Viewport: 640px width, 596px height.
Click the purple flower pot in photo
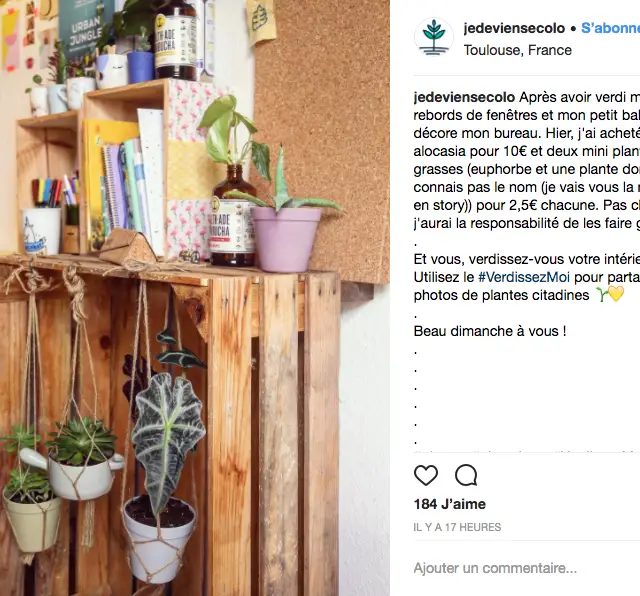pyautogui.click(x=286, y=239)
